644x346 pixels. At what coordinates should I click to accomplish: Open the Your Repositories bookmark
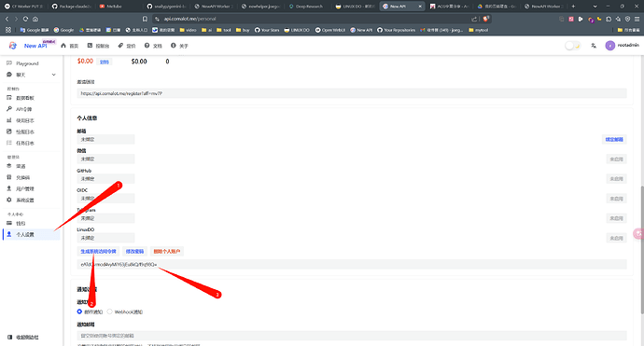[397, 30]
